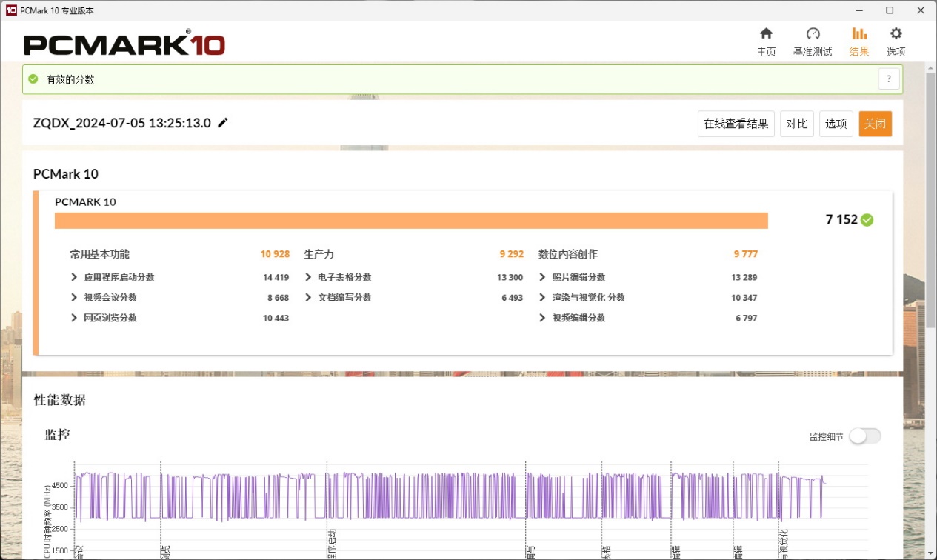937x560 pixels.
Task: Open the Benchmark (基准测试) gauge icon
Action: point(813,34)
